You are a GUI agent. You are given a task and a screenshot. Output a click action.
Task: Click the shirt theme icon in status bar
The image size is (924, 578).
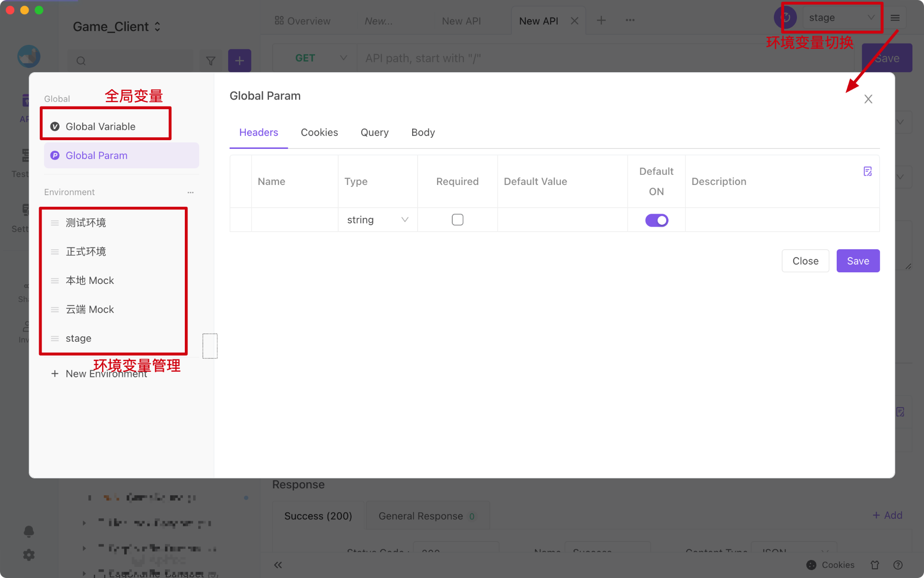875,565
